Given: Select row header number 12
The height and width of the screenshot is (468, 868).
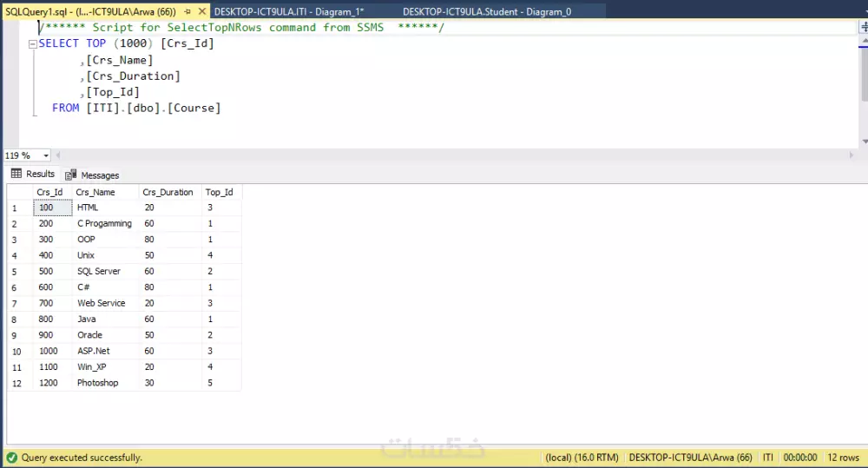Looking at the screenshot, I should pyautogui.click(x=20, y=383).
